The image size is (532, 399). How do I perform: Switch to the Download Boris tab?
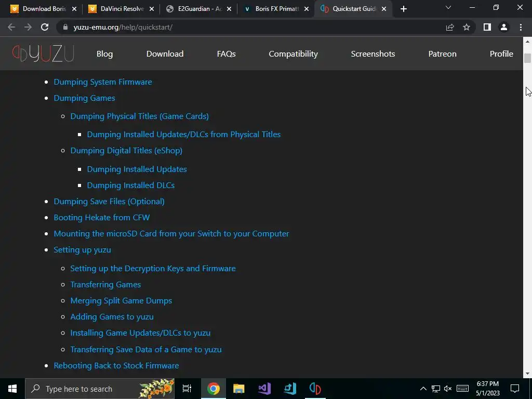44,9
